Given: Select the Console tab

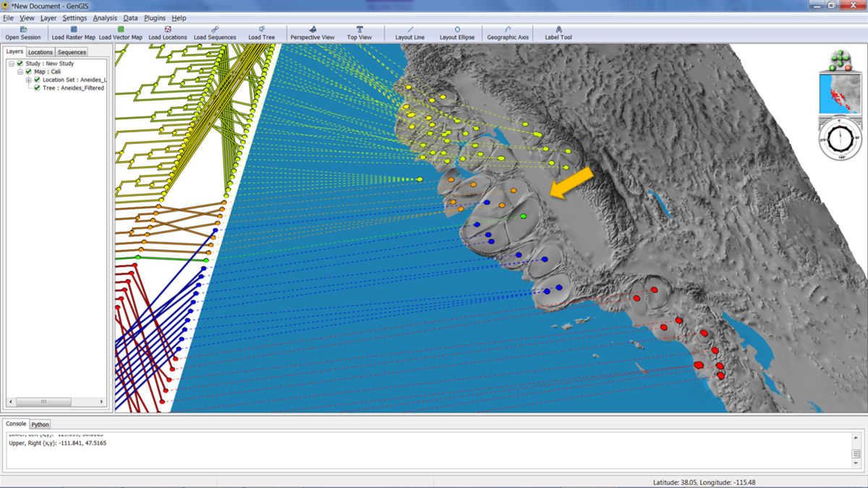Looking at the screenshot, I should (x=16, y=424).
